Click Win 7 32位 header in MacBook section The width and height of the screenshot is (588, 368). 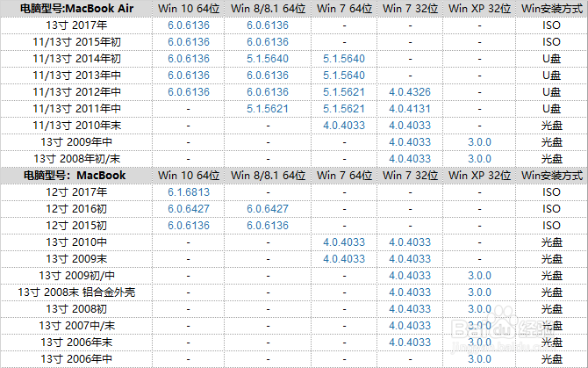coord(410,175)
